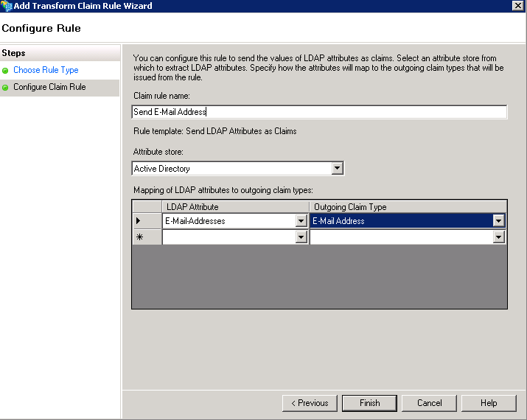The height and width of the screenshot is (420, 527).
Task: Click into the Claim rule name field
Action: (x=318, y=112)
